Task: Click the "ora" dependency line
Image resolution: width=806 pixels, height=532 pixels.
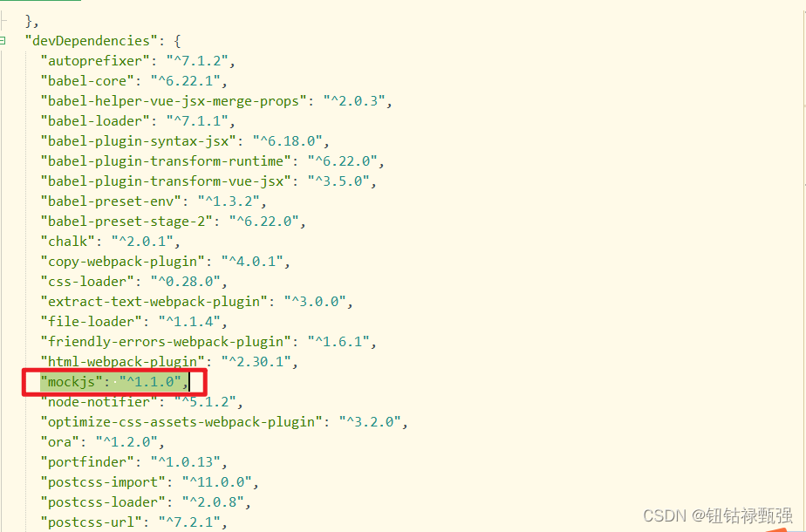Action: 103,442
